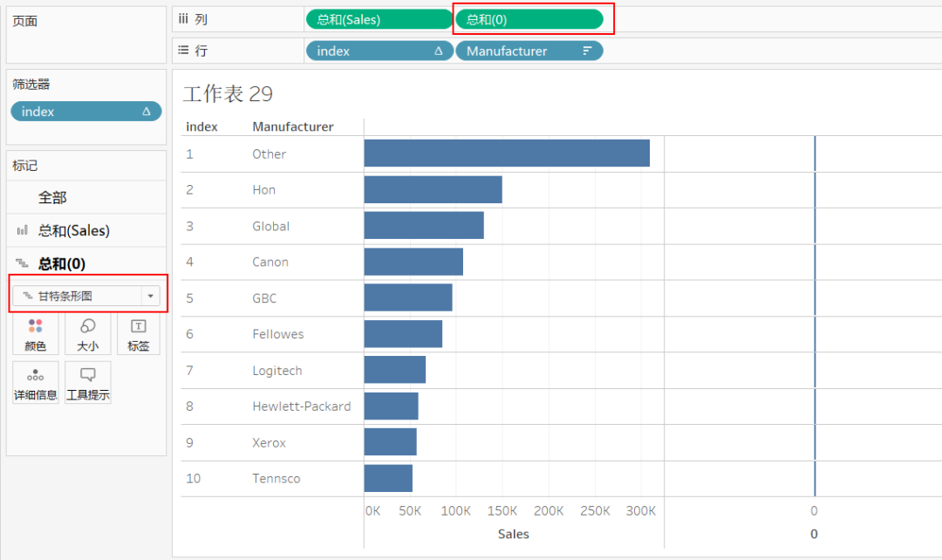Screen dimensions: 942x560
Task: Open the 详细信息 (Detail) mark card
Action: [36, 383]
